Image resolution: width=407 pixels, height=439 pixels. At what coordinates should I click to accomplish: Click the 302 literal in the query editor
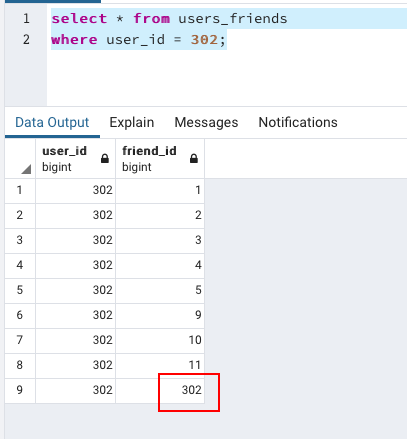pos(204,40)
